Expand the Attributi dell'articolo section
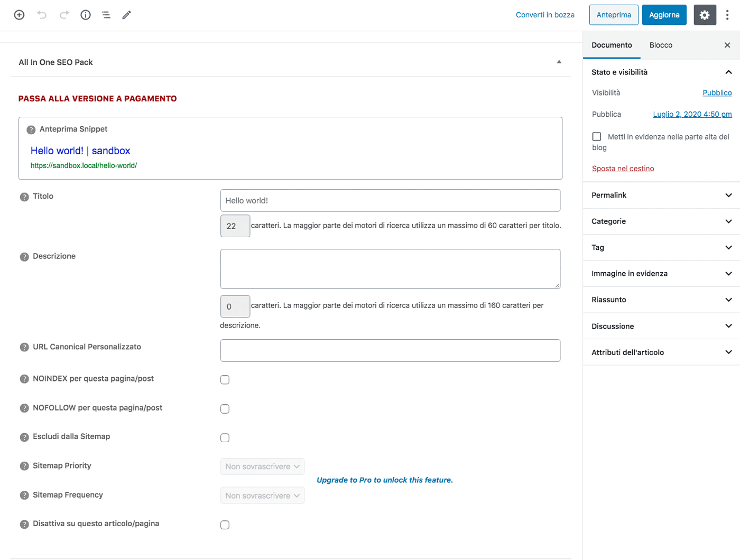 click(x=661, y=352)
